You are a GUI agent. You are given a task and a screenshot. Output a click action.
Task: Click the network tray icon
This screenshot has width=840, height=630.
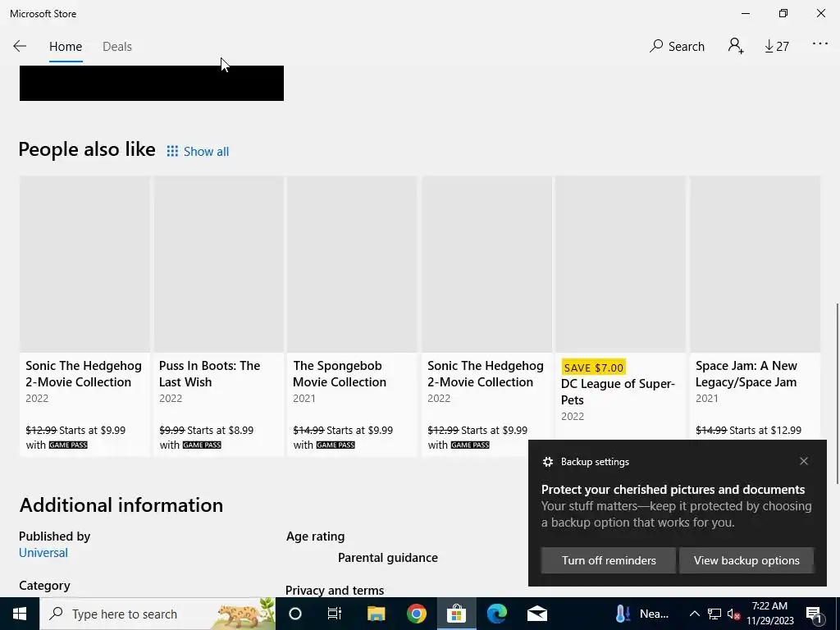[714, 614]
